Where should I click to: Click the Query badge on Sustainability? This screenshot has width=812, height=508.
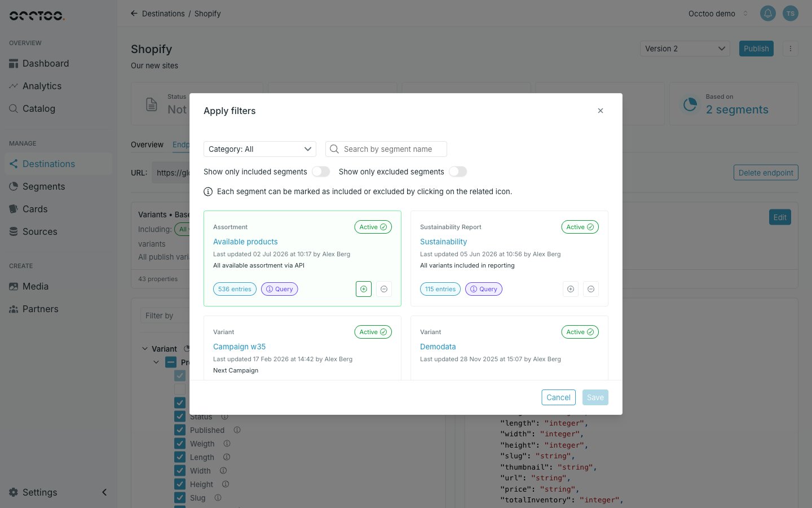coord(484,289)
